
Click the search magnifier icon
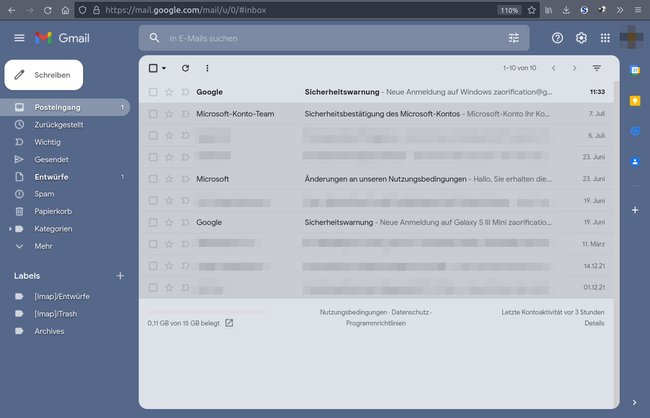154,38
